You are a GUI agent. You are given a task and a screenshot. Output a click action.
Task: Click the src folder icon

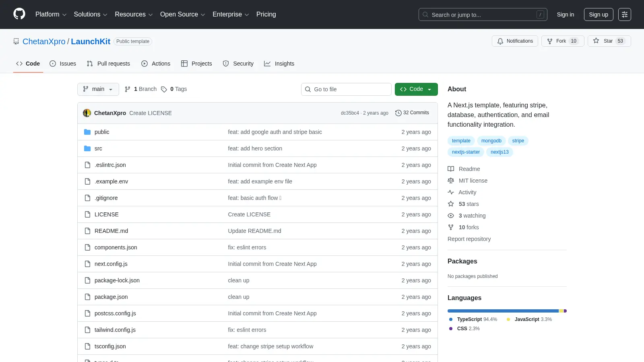87,148
